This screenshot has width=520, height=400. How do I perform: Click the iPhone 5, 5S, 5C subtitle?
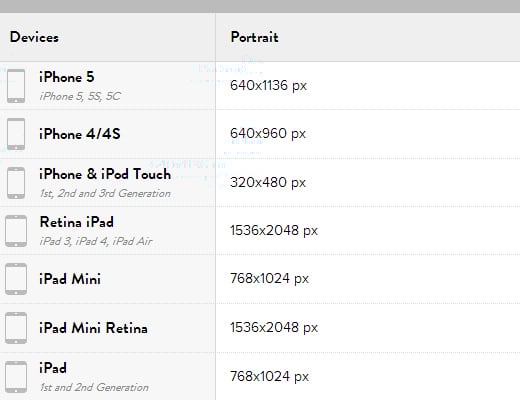click(x=80, y=96)
